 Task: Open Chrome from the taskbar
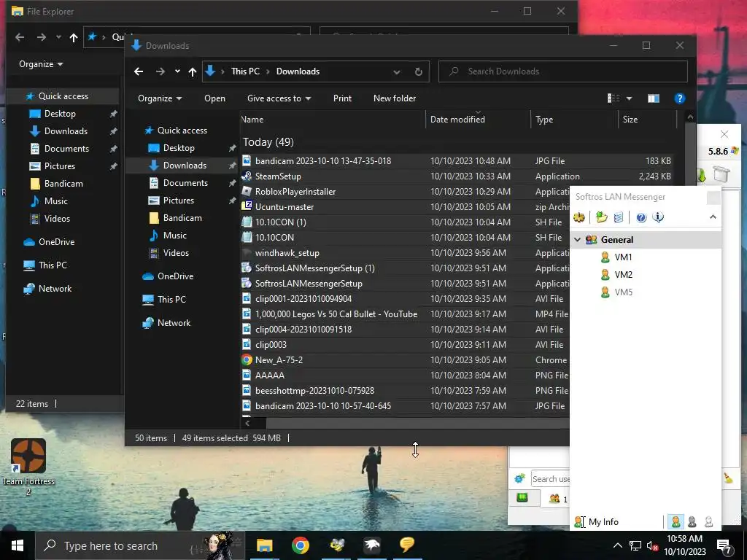point(300,545)
